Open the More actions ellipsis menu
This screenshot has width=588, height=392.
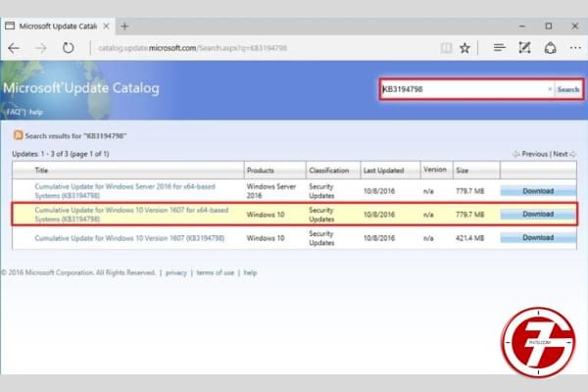pyautogui.click(x=575, y=47)
